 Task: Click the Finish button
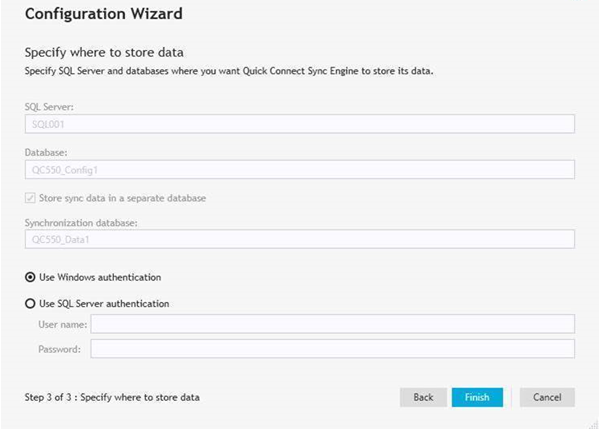tap(477, 397)
